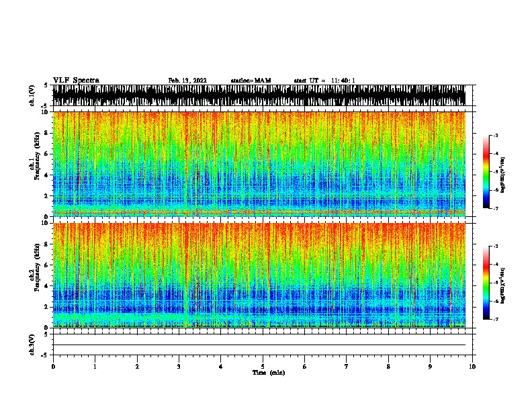
Task: Click the ch.2 spectrogram panel
Action: (259, 275)
